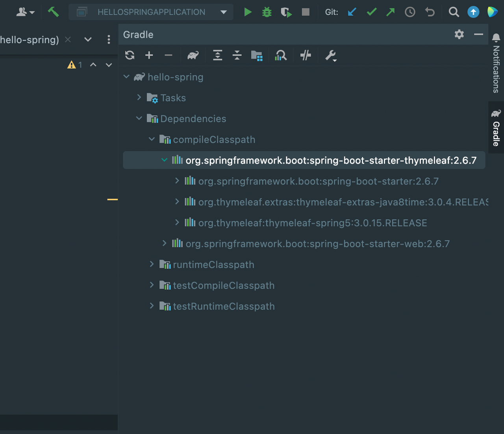Click the IDE update arrow icon
The image size is (504, 434).
[473, 12]
